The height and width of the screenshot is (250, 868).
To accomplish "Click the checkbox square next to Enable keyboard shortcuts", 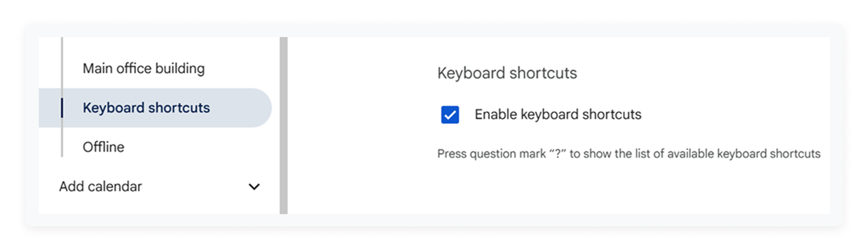I will click(451, 114).
